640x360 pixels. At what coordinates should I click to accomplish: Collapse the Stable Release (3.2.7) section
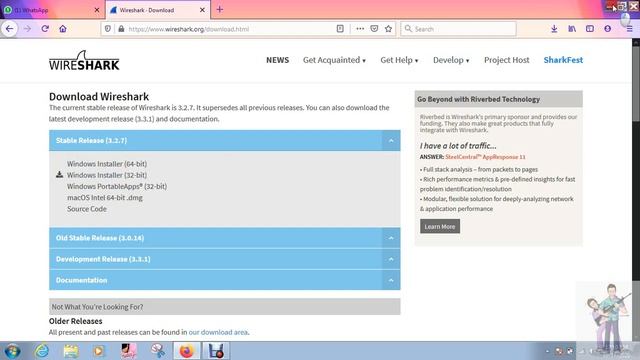click(x=224, y=140)
